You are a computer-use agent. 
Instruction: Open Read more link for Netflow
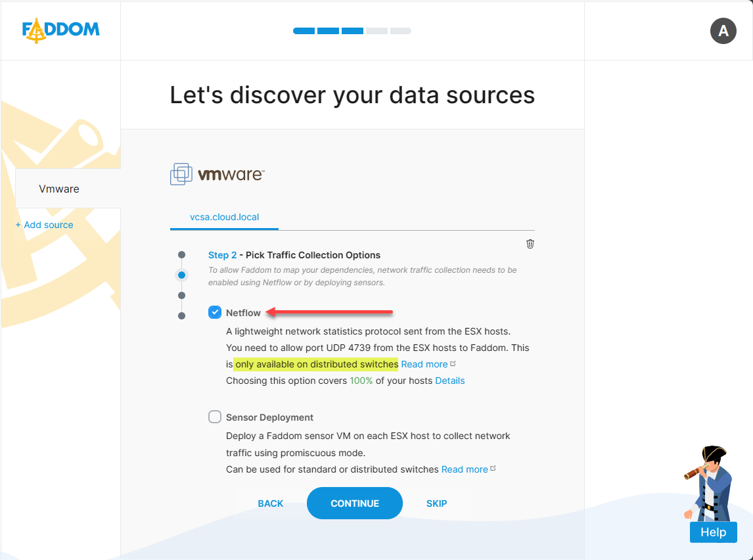point(424,364)
